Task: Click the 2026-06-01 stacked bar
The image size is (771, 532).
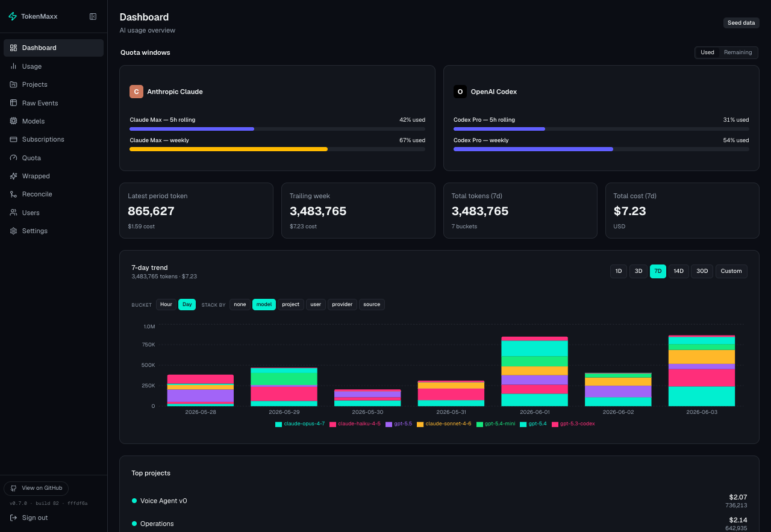Action: (x=534, y=371)
